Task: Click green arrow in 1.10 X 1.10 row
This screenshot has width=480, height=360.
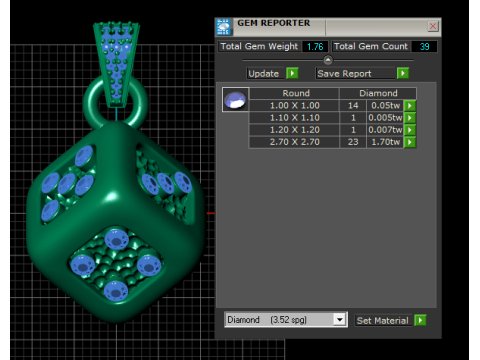Action: [410, 118]
